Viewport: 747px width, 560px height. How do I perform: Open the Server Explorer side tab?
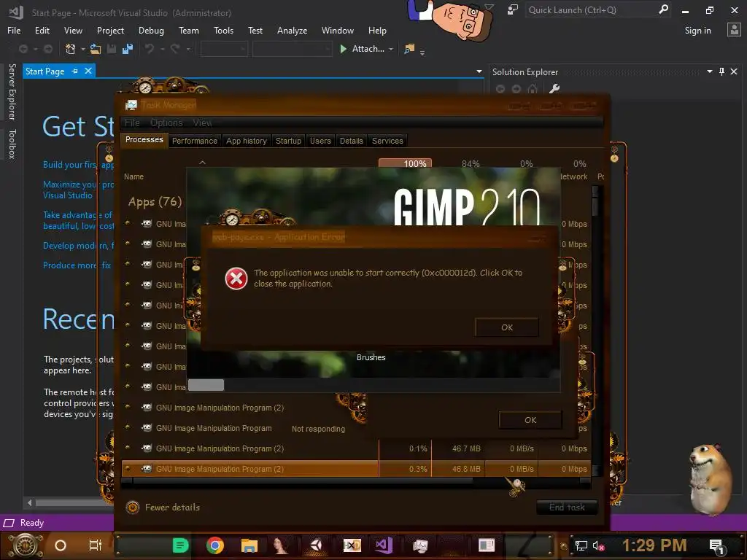pyautogui.click(x=12, y=91)
